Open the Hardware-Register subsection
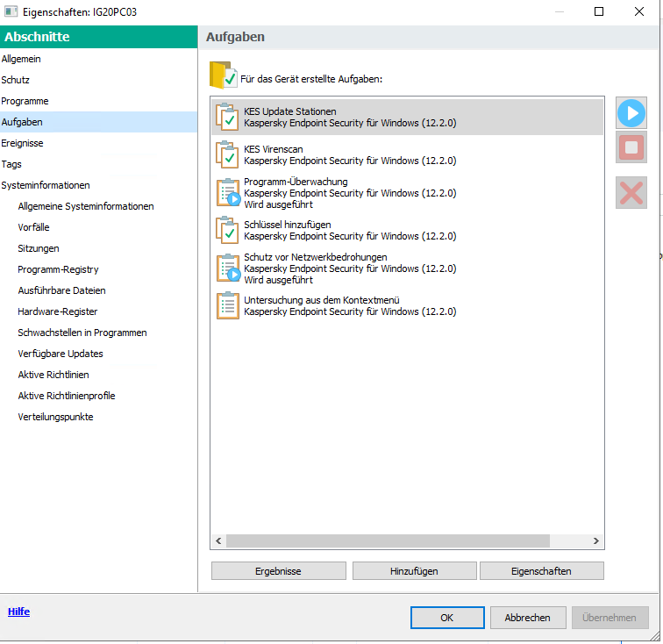663x644 pixels. coord(58,311)
